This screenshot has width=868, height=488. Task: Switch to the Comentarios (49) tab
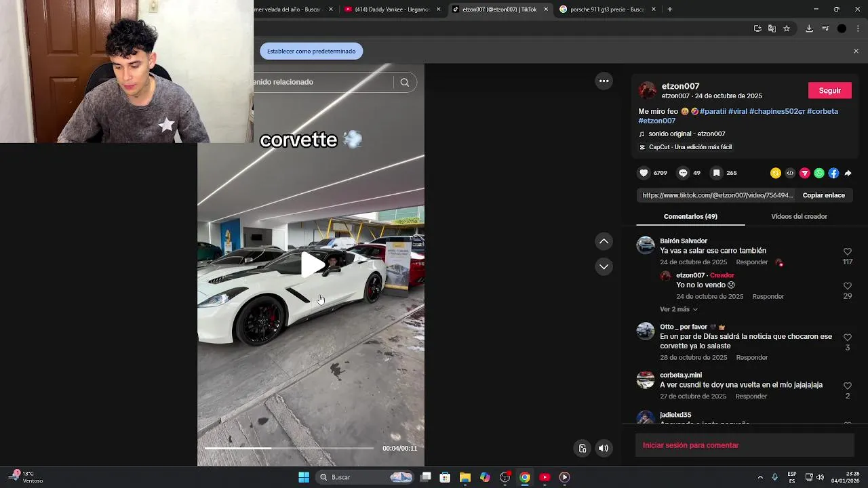pyautogui.click(x=690, y=216)
